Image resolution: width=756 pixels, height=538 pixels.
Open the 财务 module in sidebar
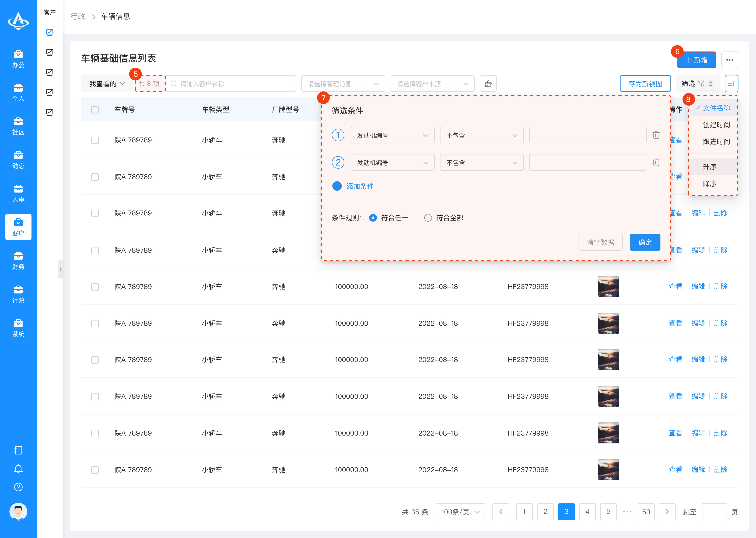(x=18, y=261)
